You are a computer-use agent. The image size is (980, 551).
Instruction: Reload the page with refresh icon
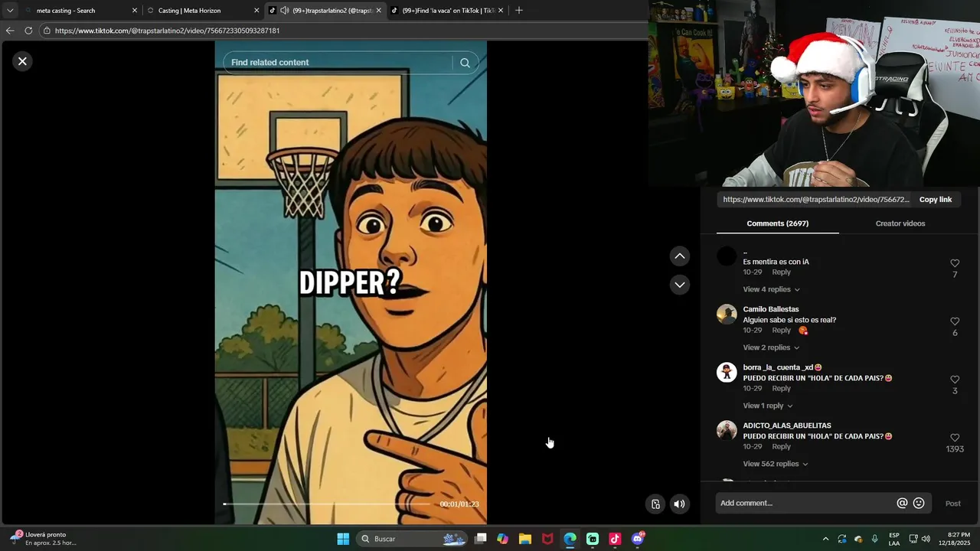28,31
